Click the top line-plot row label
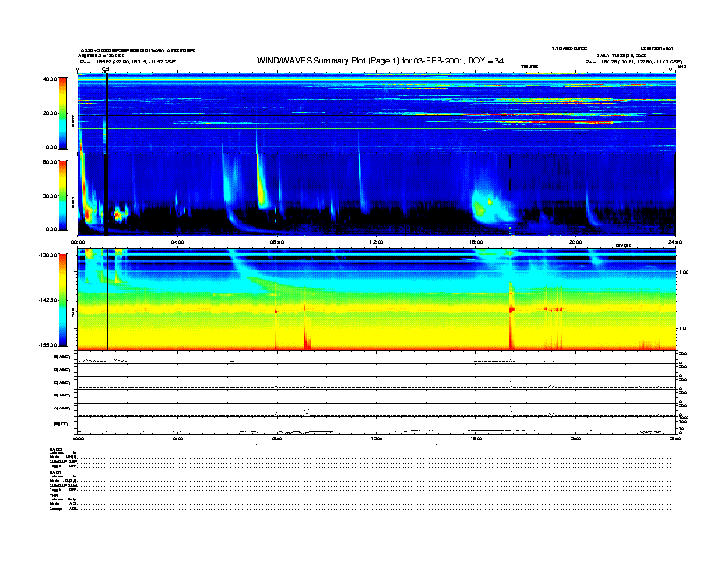 (x=63, y=357)
